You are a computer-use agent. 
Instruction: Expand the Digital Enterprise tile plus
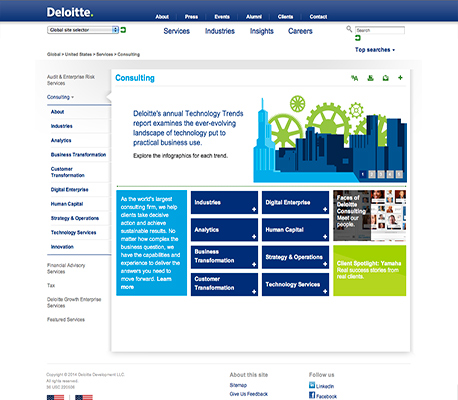pyautogui.click(x=325, y=209)
